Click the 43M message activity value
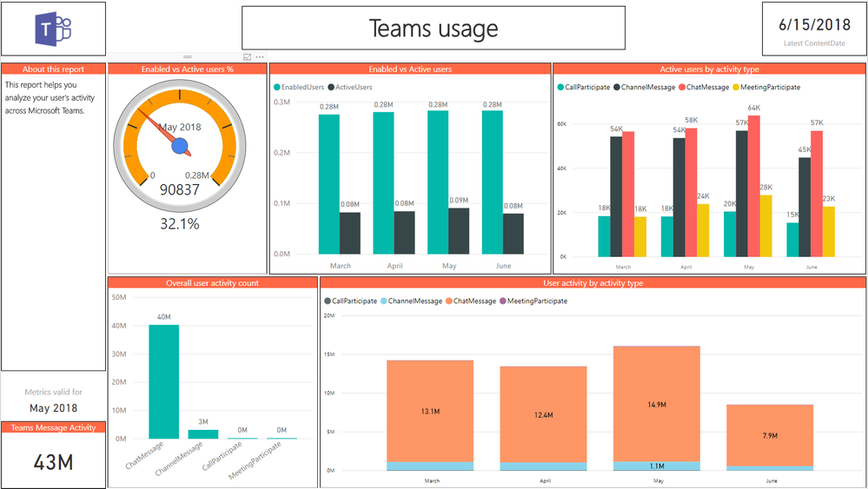Screen dimensions: 868x489 tap(53, 462)
